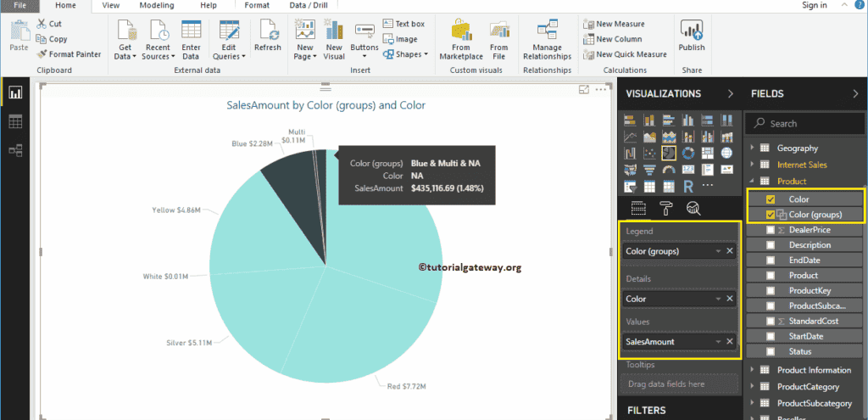
Task: Select the Map globe visualization
Action: click(x=726, y=153)
